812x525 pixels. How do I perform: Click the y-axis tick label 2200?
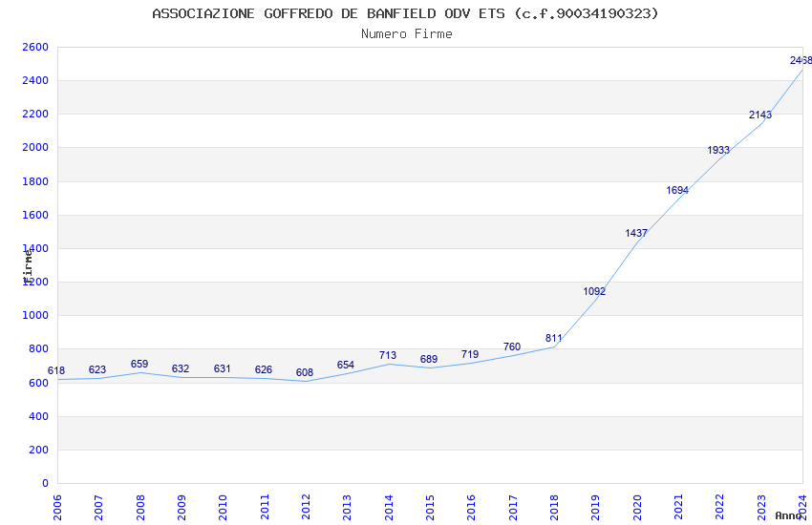[x=35, y=115]
